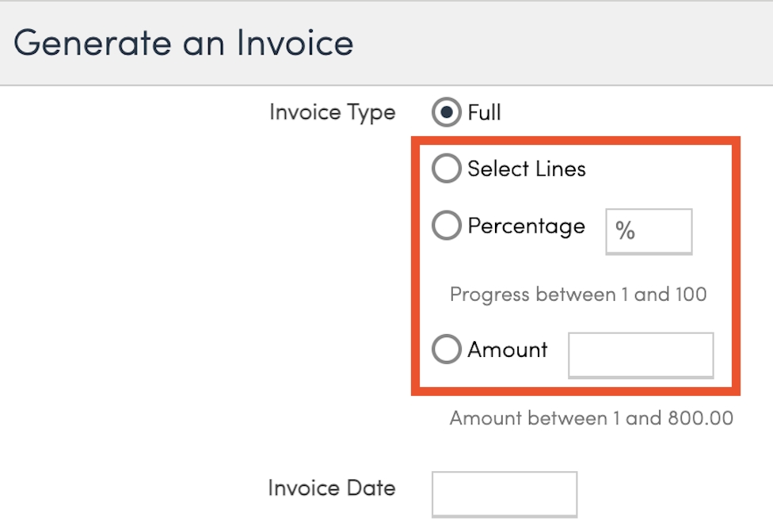Click the "Amount between 1 and 800.00" hint
This screenshot has height=532, width=773.
point(591,418)
